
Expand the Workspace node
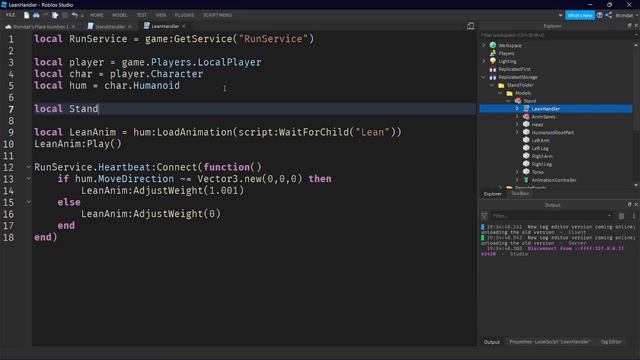pos(484,45)
